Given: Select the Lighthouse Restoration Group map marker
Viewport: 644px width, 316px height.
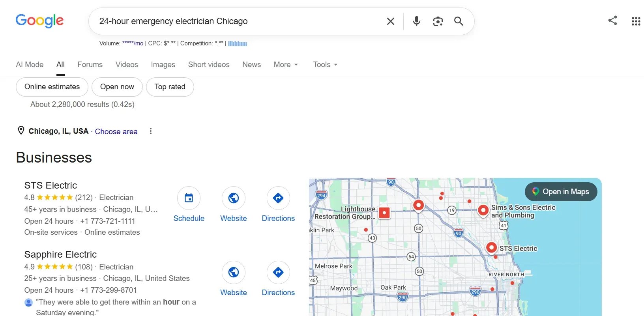Looking at the screenshot, I should [x=384, y=213].
